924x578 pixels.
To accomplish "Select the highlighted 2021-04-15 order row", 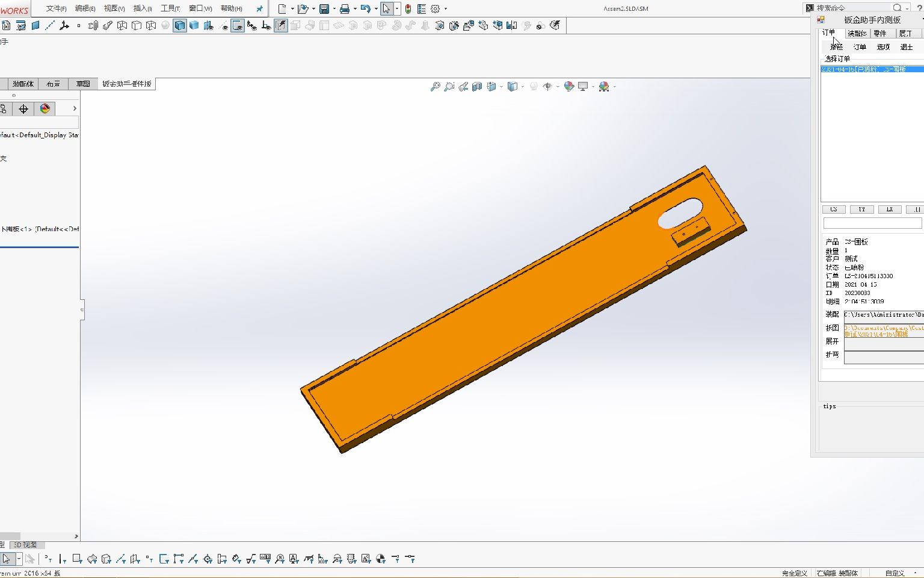I will click(872, 69).
